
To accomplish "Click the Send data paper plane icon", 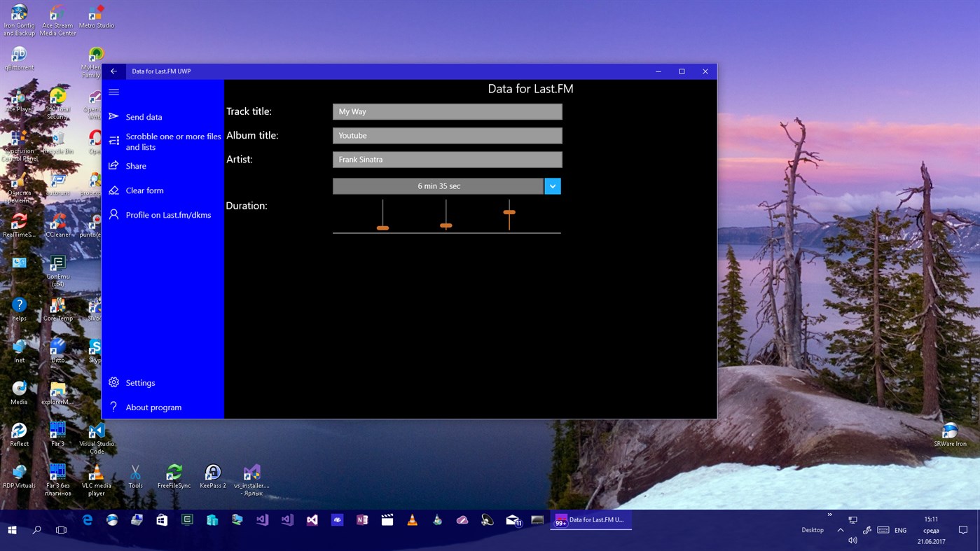I will pos(113,116).
